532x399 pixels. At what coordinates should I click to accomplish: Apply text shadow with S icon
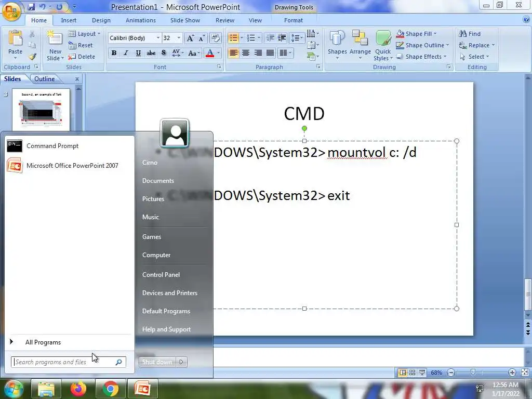tap(164, 53)
